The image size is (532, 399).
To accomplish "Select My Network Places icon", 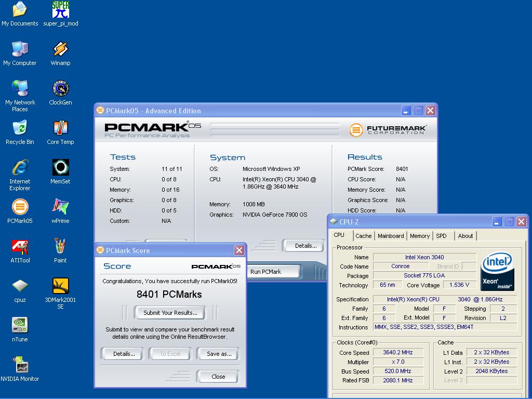I will pyautogui.click(x=20, y=96).
